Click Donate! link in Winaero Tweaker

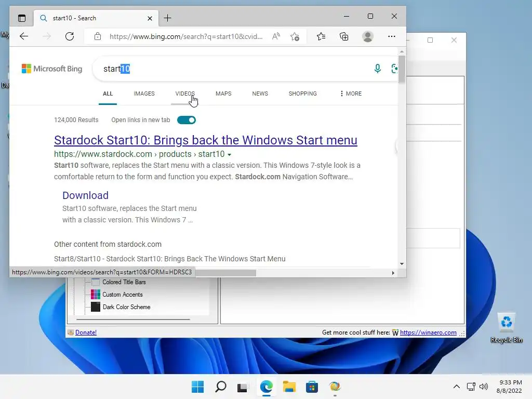coord(86,332)
